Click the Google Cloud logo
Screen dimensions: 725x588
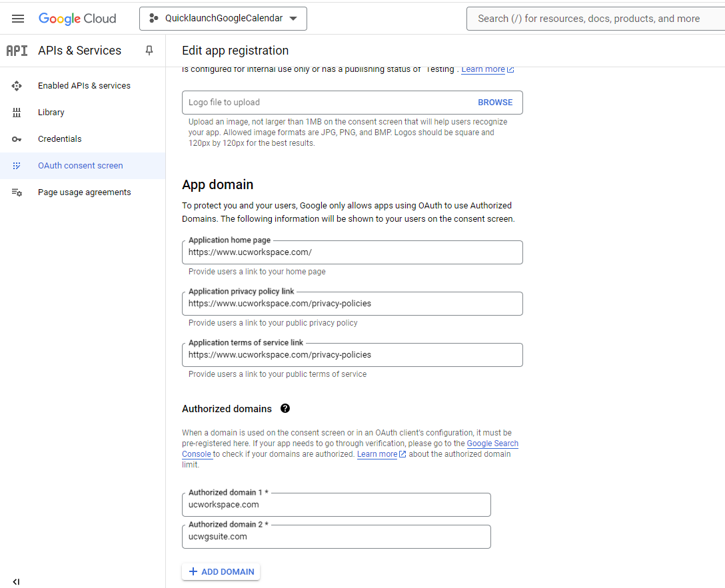pos(77,19)
